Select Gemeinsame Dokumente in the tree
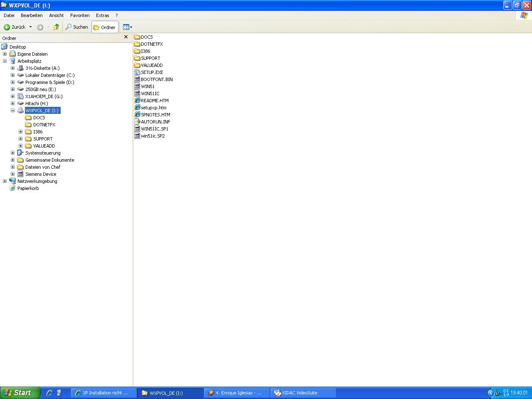This screenshot has height=399, width=532. click(49, 160)
